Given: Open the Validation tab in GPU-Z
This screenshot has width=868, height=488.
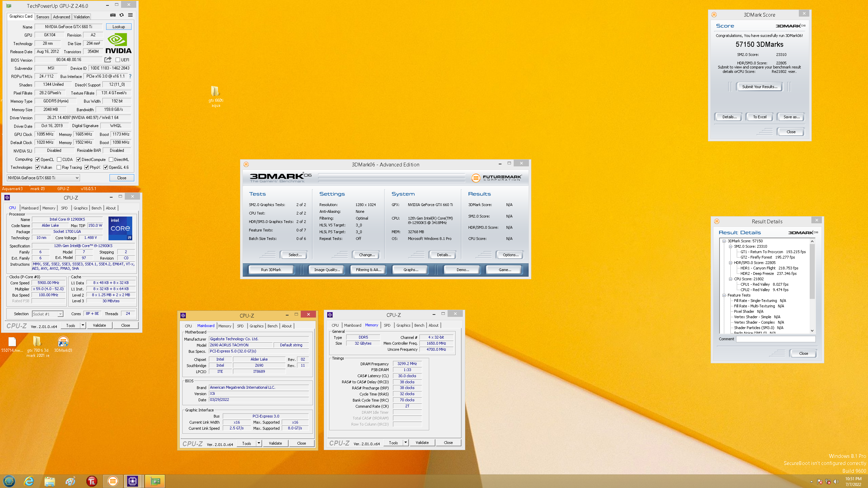Looking at the screenshot, I should click(x=82, y=17).
